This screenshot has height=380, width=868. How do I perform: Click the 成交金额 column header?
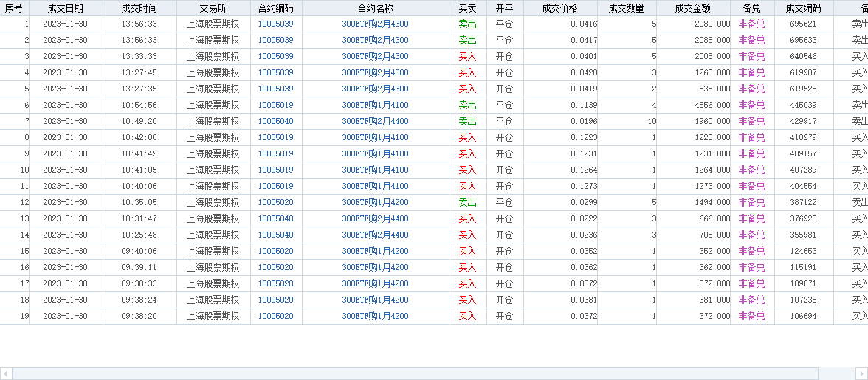tap(692, 8)
